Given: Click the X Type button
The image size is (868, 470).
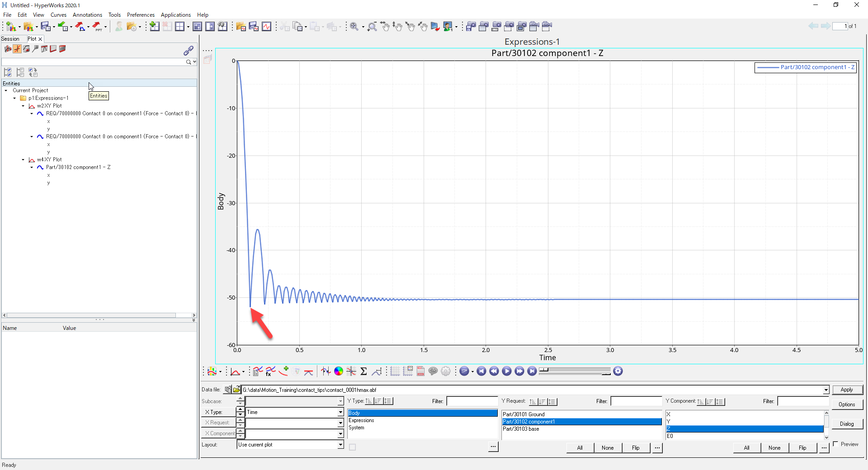Looking at the screenshot, I should (218, 412).
